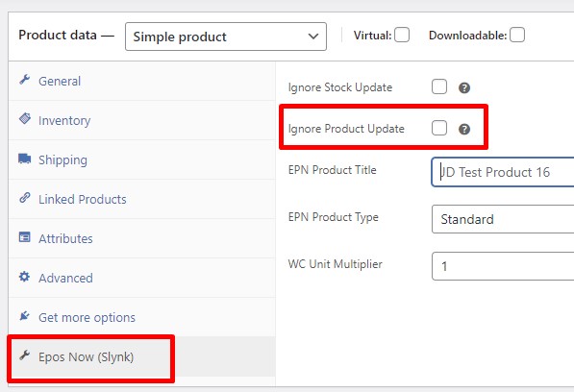
Task: Click the Shipping truck icon
Action: (25, 159)
